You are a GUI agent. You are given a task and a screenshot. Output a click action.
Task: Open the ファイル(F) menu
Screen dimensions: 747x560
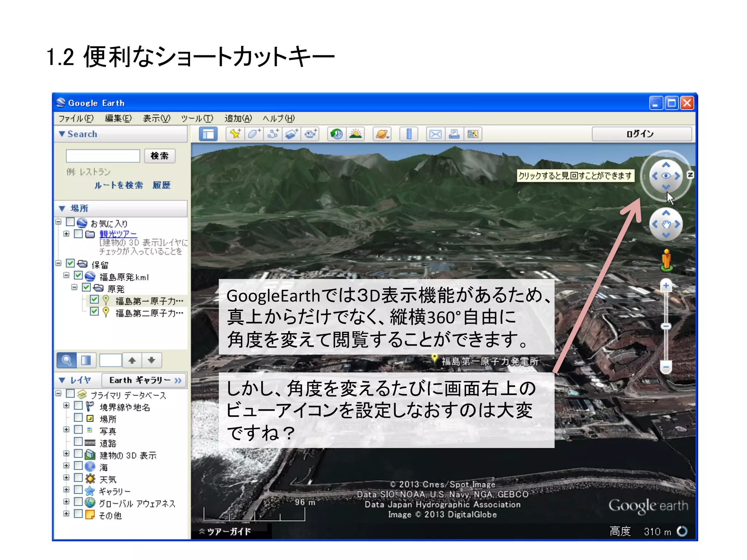click(76, 118)
